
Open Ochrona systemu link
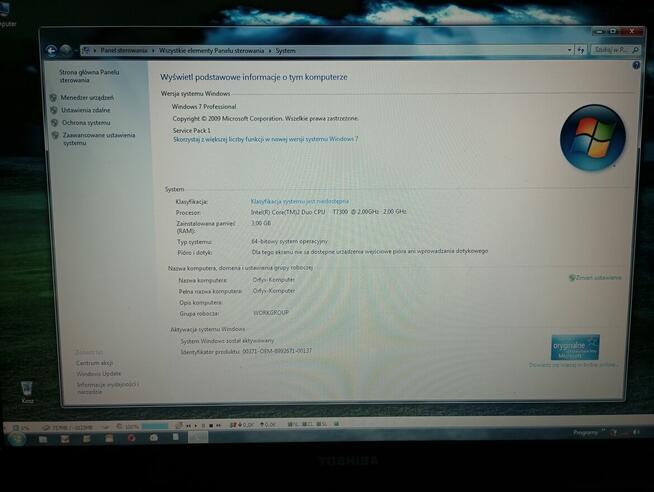pos(86,123)
